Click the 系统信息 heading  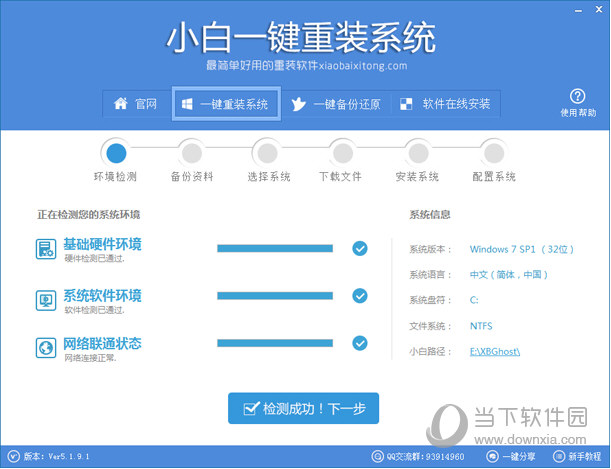tap(430, 215)
